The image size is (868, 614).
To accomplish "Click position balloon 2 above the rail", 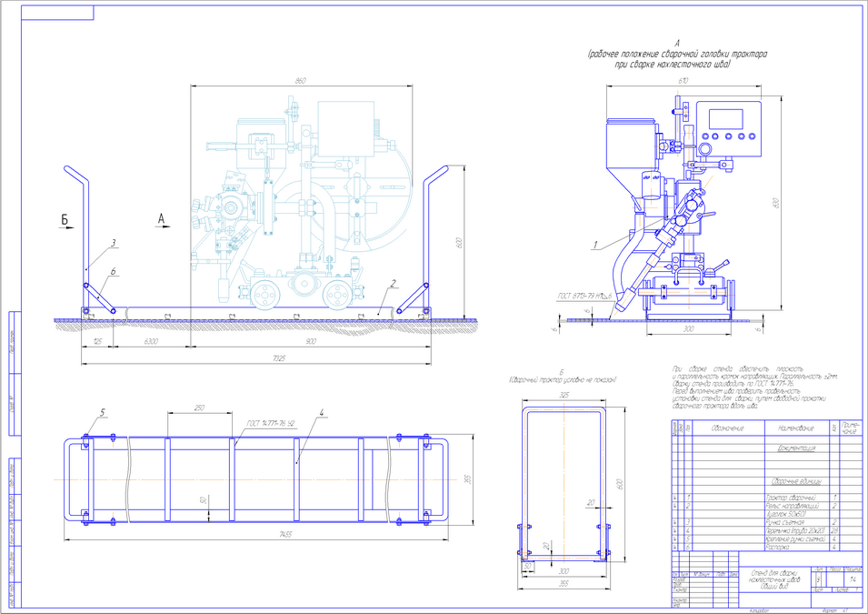I will tap(393, 284).
